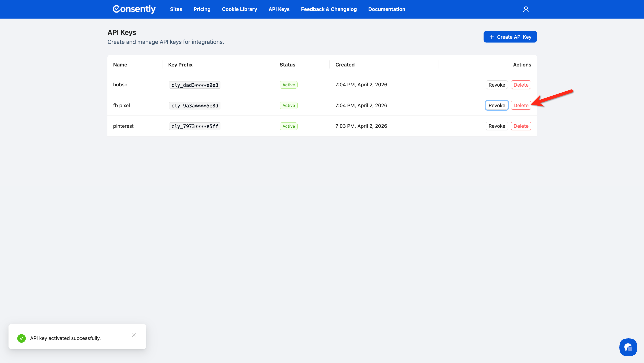
Task: Open the user account profile icon
Action: point(526,9)
